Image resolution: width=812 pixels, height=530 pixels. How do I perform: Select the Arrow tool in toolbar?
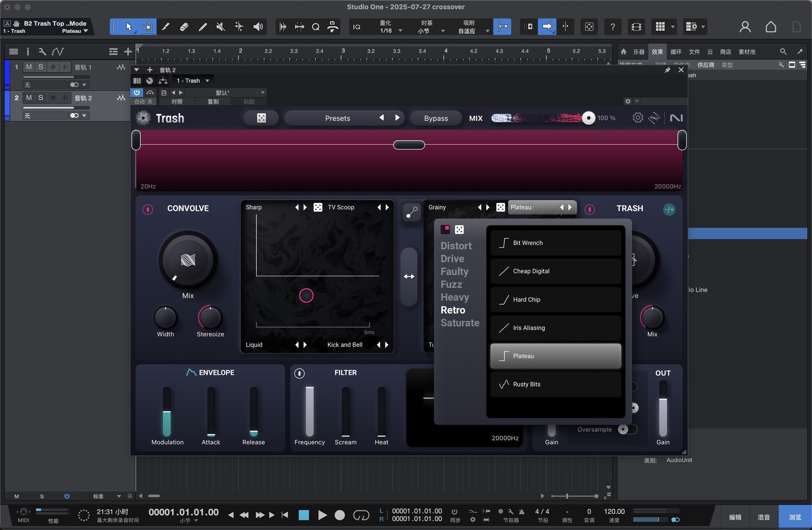pos(129,27)
